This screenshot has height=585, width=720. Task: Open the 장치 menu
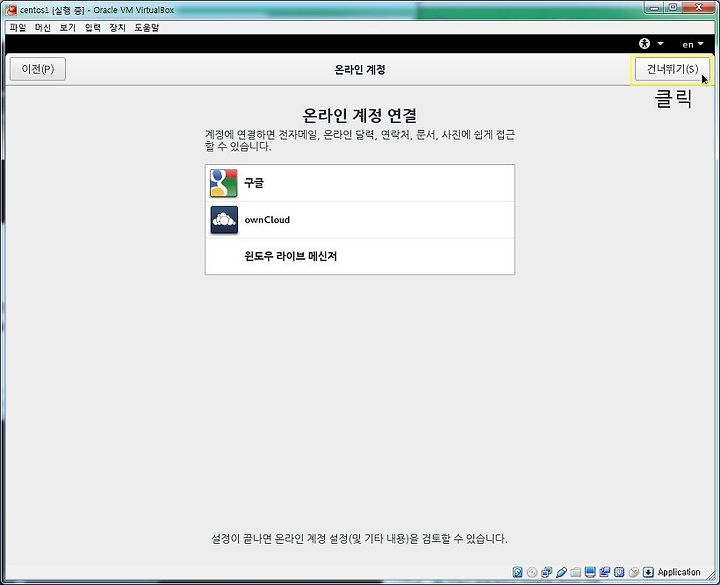tap(117, 28)
